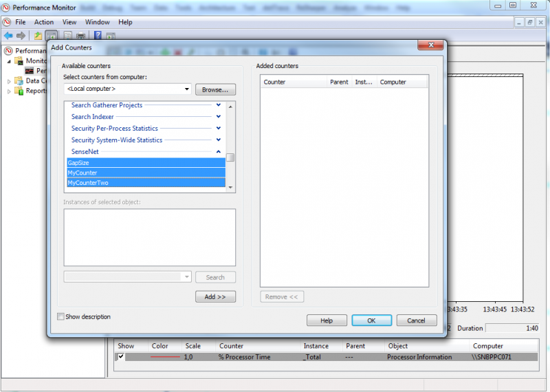
Task: Select the GapSize counter
Action: [146, 162]
